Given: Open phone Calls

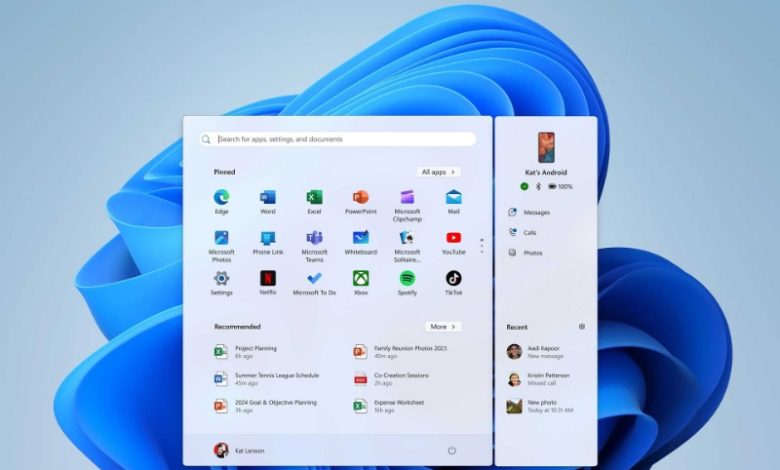Looking at the screenshot, I should [x=522, y=232].
